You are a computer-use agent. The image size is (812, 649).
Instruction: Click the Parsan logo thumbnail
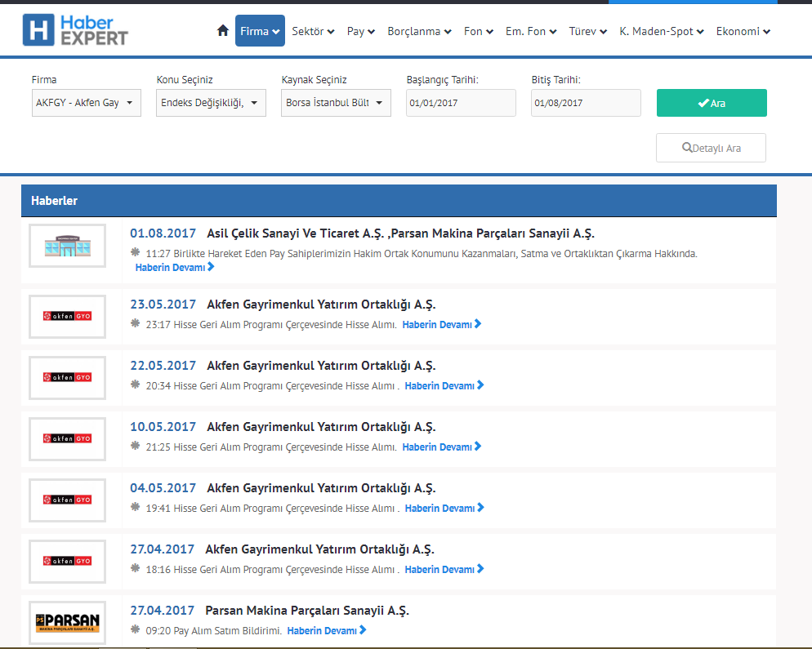67,622
